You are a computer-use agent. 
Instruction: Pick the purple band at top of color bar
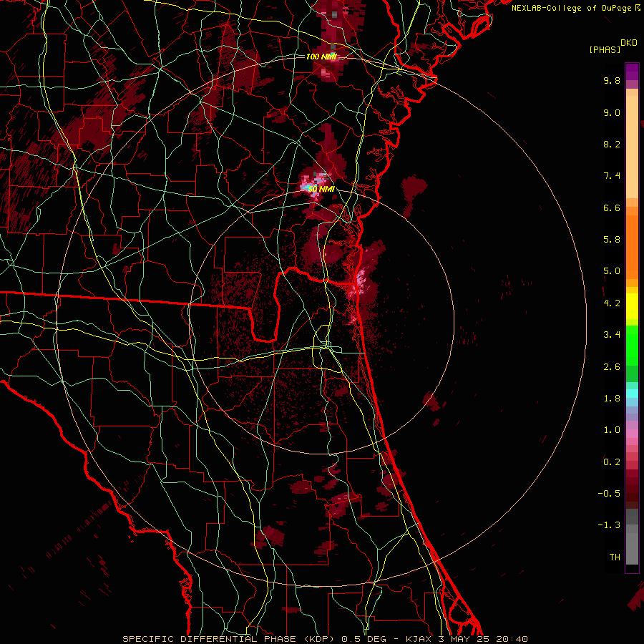(x=632, y=72)
